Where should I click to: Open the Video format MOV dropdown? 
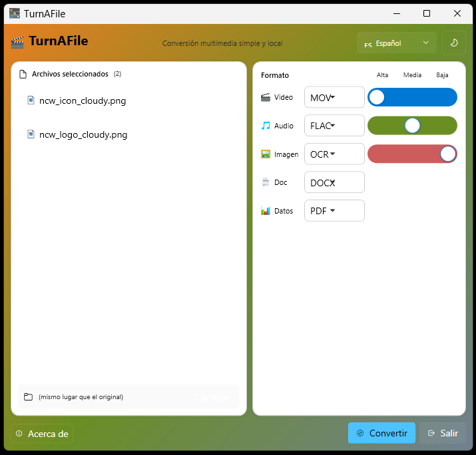(334, 97)
